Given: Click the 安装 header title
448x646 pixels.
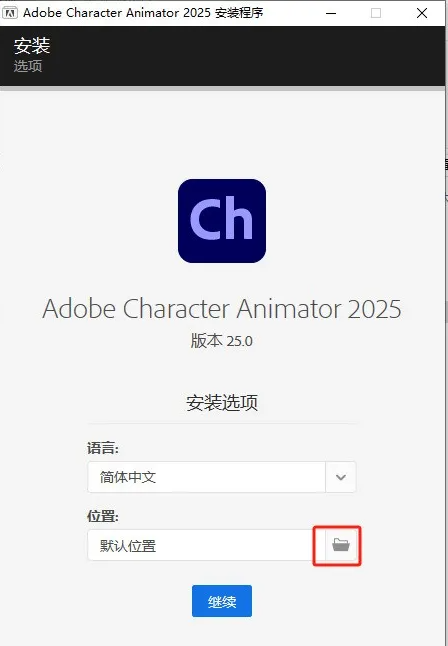Looking at the screenshot, I should (32, 45).
